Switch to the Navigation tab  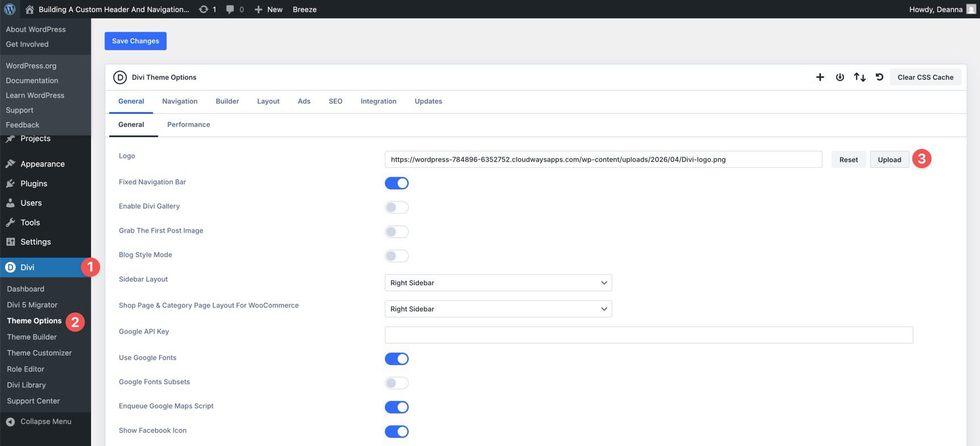point(180,101)
